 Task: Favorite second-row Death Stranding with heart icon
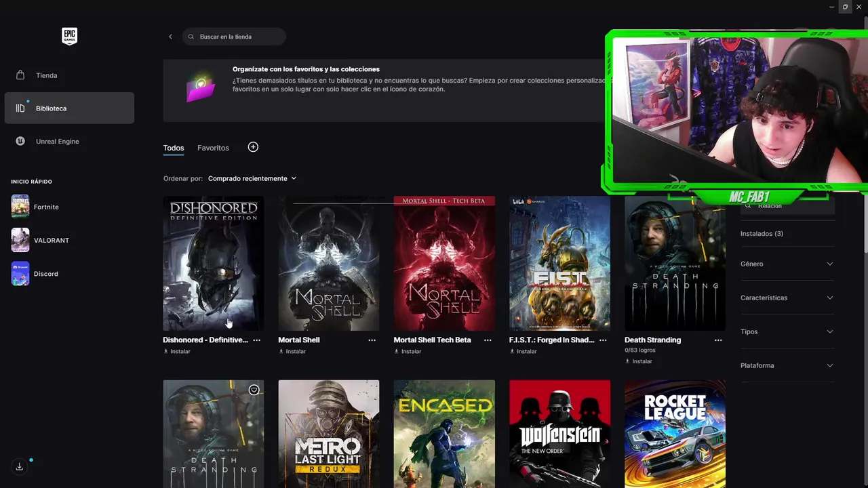[x=254, y=390]
